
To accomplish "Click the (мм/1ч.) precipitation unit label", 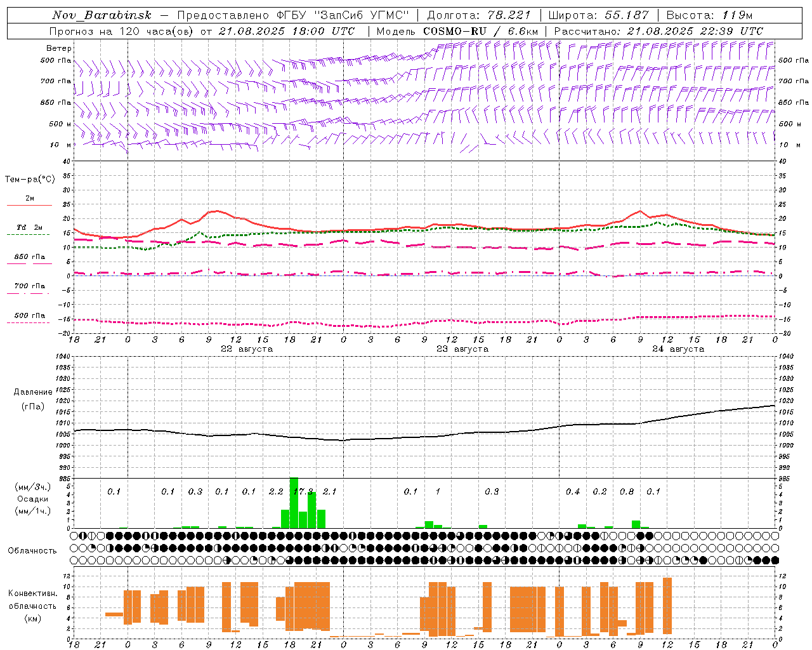I will pos(33,511).
